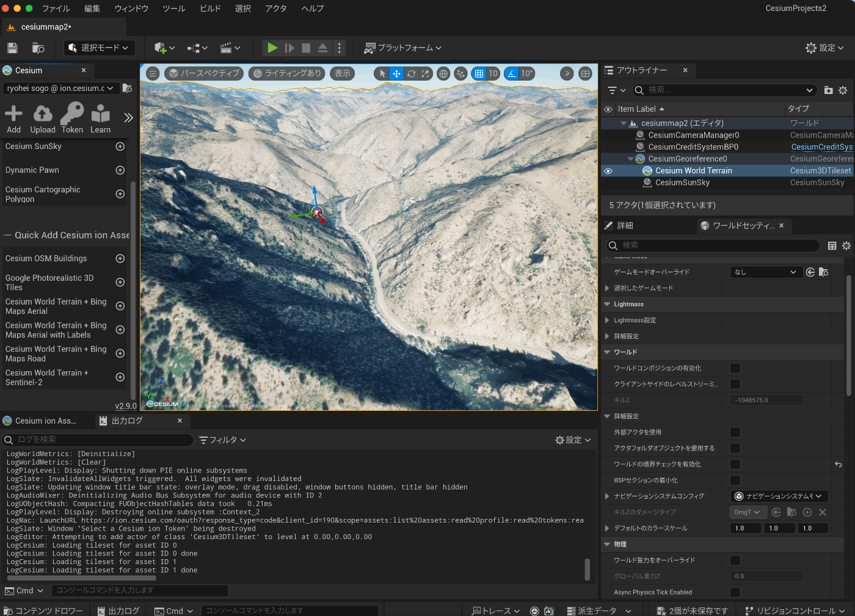Enable ワールド重力をオーバーライド checkbox

(735, 560)
